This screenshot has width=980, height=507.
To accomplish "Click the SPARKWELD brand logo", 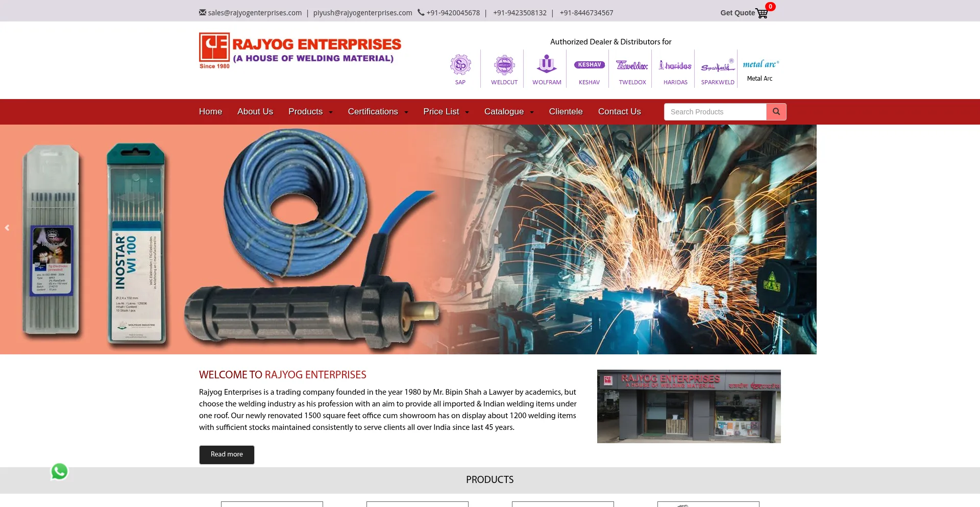I will (718, 66).
